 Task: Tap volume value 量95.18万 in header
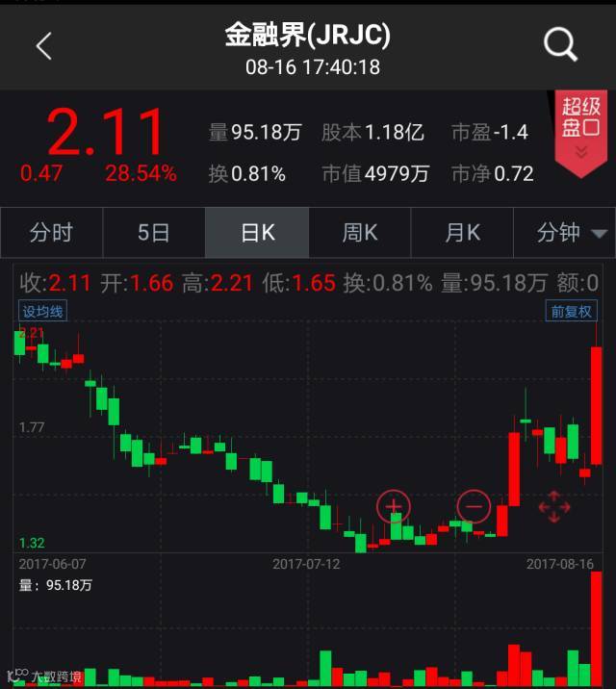pyautogui.click(x=255, y=132)
